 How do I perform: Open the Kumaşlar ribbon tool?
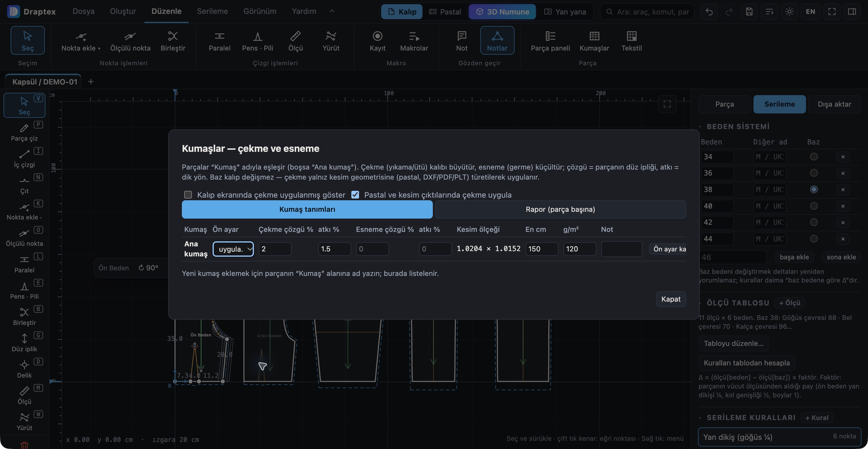pyautogui.click(x=594, y=40)
